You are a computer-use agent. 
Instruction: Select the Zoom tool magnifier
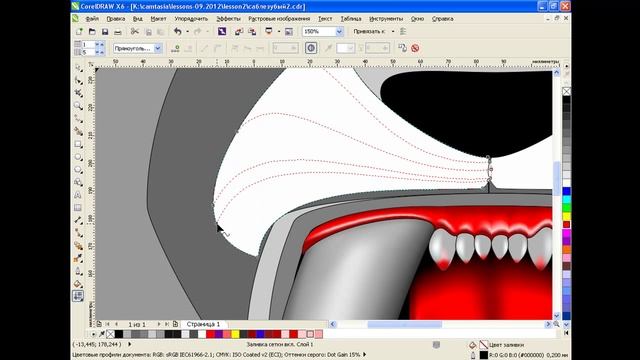(x=78, y=106)
